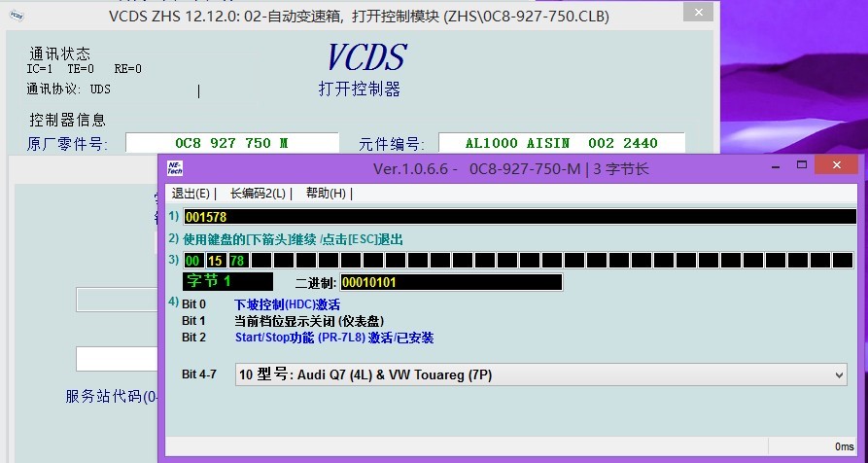The image size is (868, 463).
Task: Click the upper empty input box in VCDS window
Action: coord(118,300)
